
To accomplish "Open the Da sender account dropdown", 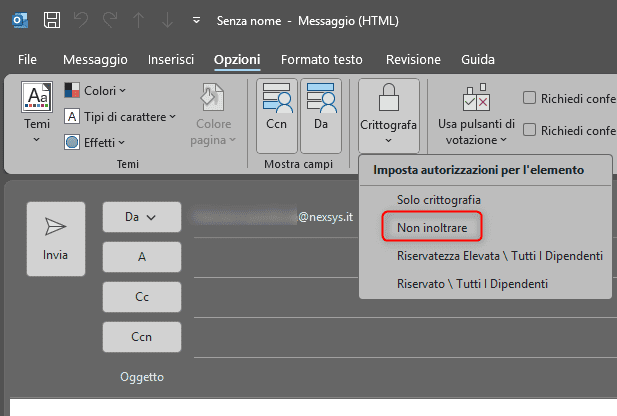I will click(x=142, y=217).
